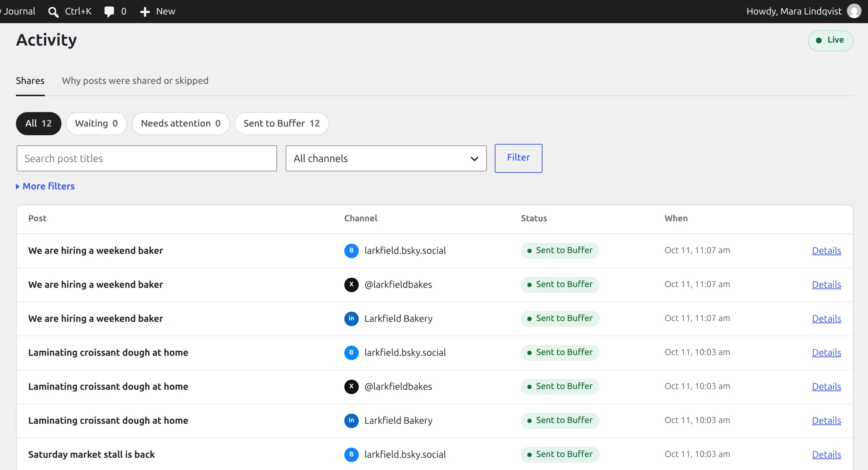Expand More filters
Viewport: 868px width, 470px height.
pyautogui.click(x=45, y=186)
